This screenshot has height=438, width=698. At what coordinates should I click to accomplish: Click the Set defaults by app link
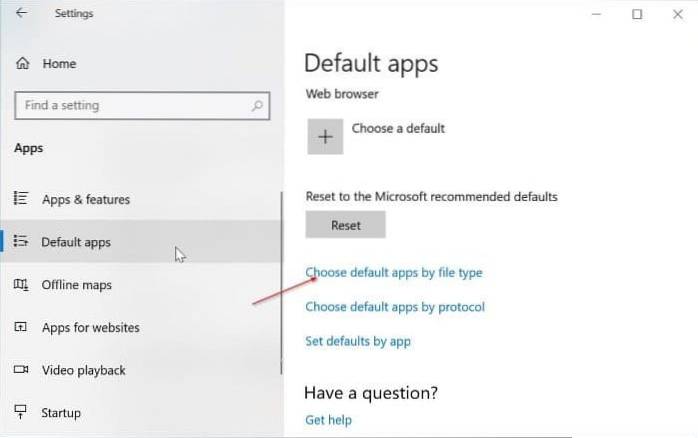357,341
